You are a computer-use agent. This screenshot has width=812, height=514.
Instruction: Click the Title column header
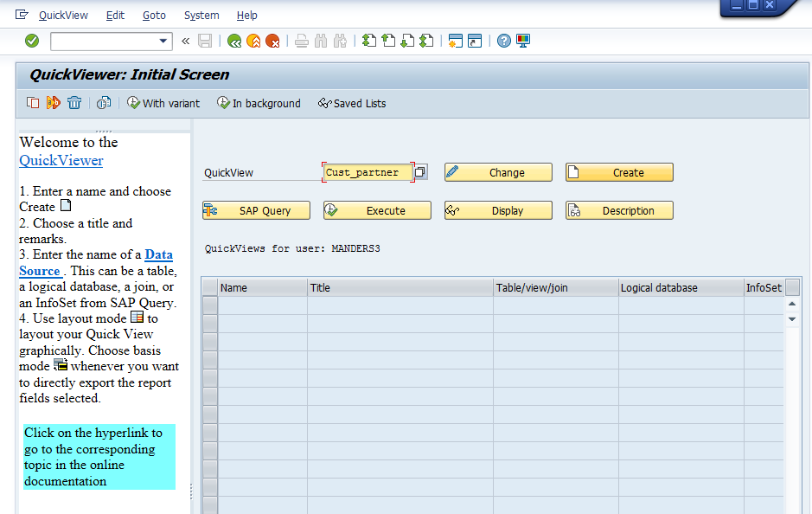(x=400, y=287)
